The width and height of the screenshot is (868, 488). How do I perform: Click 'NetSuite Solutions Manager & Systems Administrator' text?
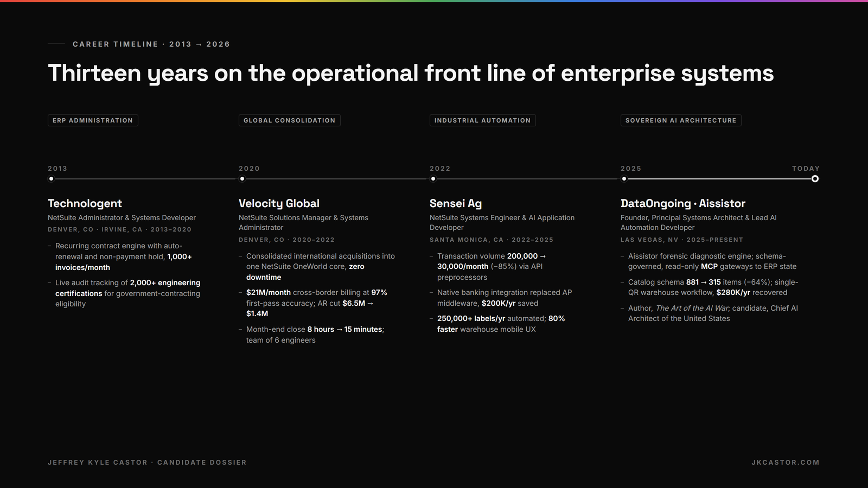(303, 222)
